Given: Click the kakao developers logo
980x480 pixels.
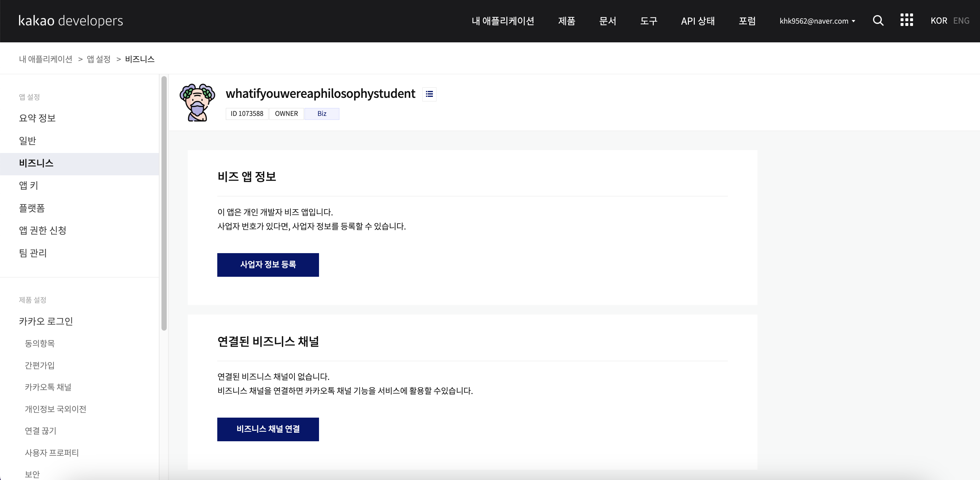Looking at the screenshot, I should 71,21.
